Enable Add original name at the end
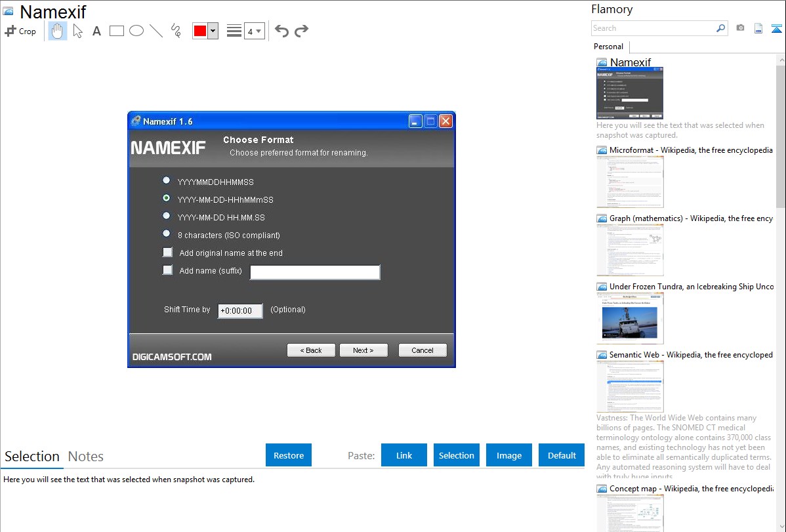The width and height of the screenshot is (786, 532). [168, 253]
